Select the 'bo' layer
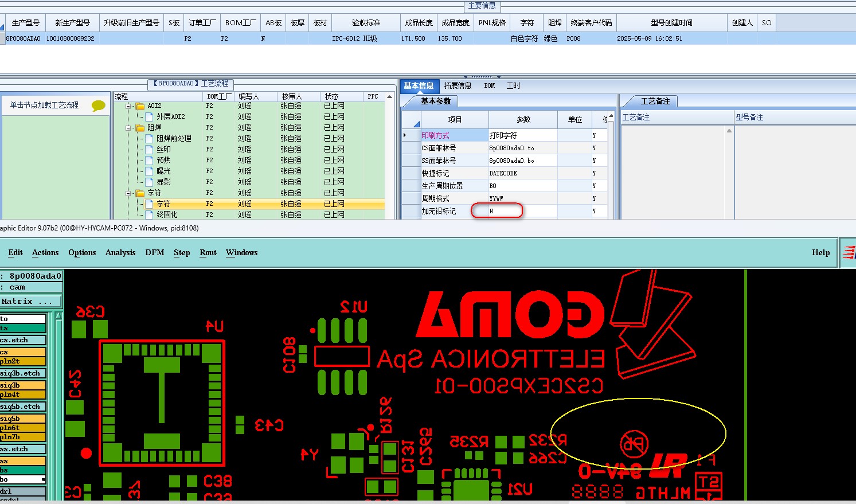Image resolution: width=856 pixels, height=504 pixels. (x=23, y=479)
